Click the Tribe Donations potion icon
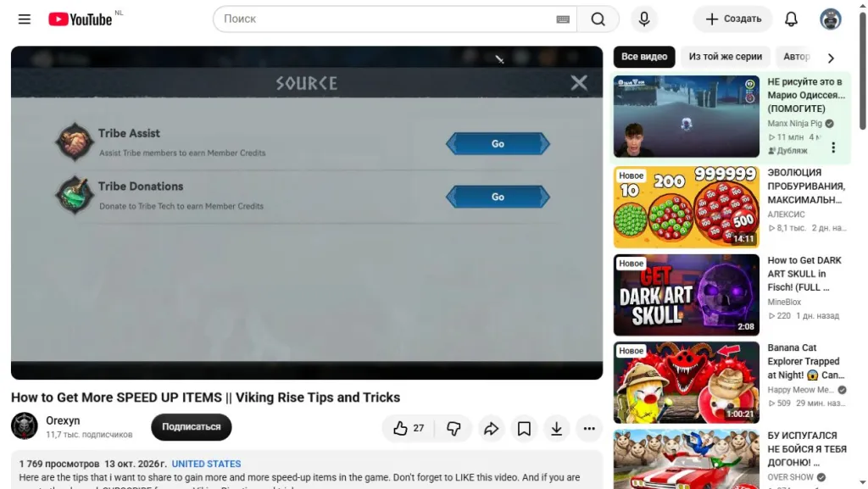This screenshot has height=489, width=868. coord(75,195)
